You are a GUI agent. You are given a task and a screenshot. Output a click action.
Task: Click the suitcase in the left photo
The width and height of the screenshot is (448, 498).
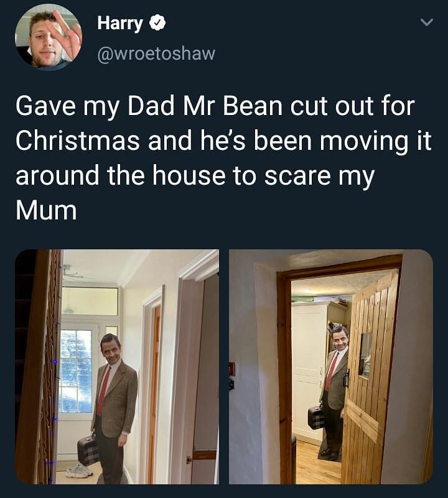[x=88, y=451]
